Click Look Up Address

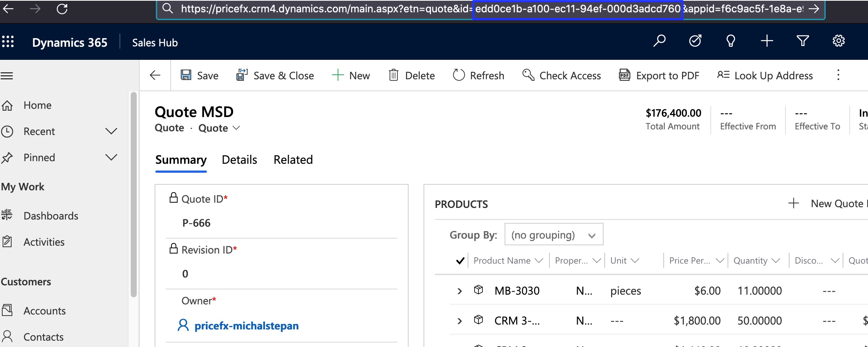coord(765,76)
